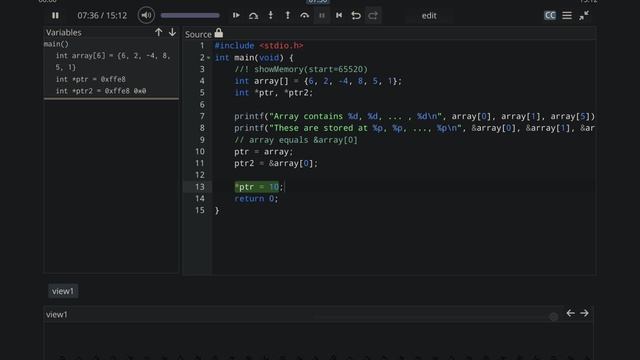Click the step out up arrow icon
The height and width of the screenshot is (360, 640).
pyautogui.click(x=288, y=16)
